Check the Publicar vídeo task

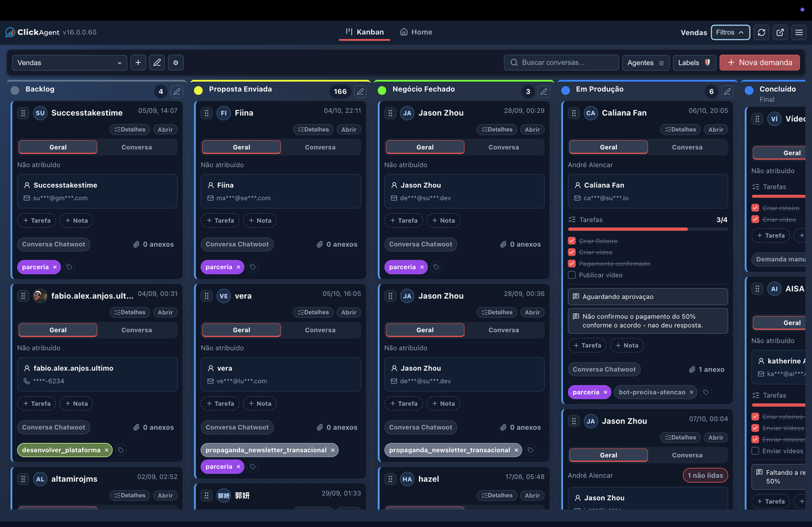(x=572, y=275)
